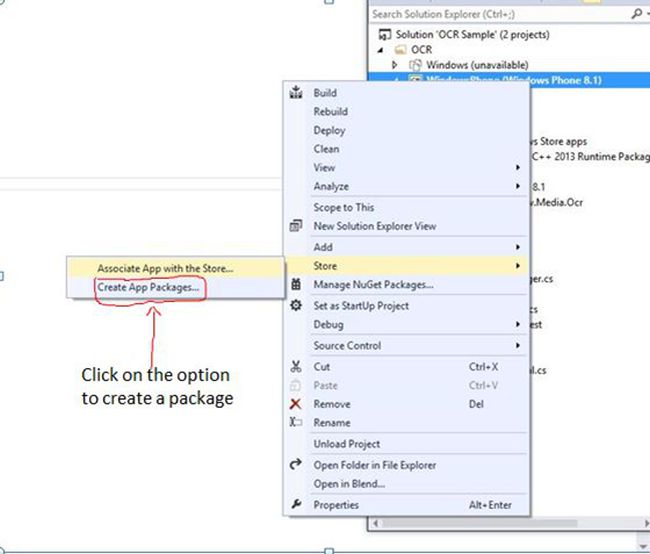Screen dimensions: 650x554
Task: Click the Cut scissors icon
Action: 296,366
